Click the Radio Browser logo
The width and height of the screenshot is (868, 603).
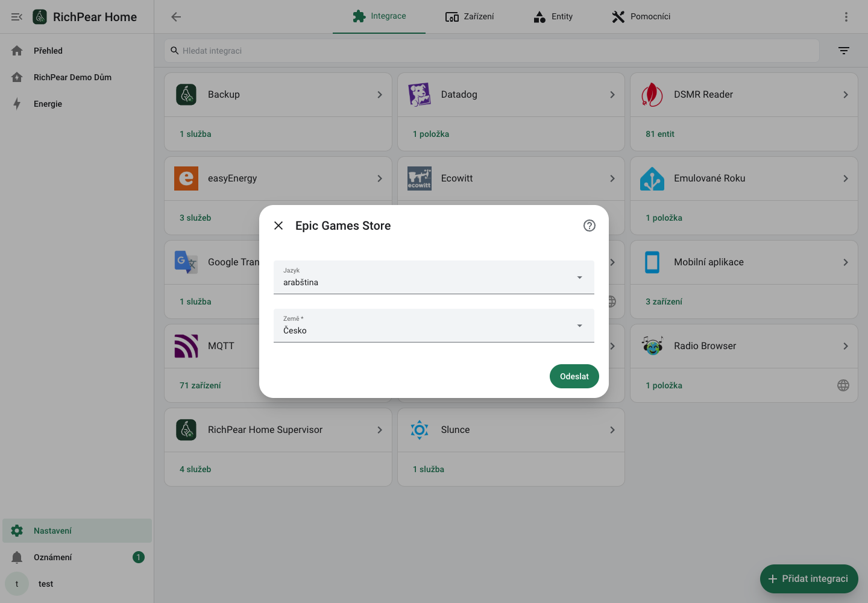(x=652, y=346)
